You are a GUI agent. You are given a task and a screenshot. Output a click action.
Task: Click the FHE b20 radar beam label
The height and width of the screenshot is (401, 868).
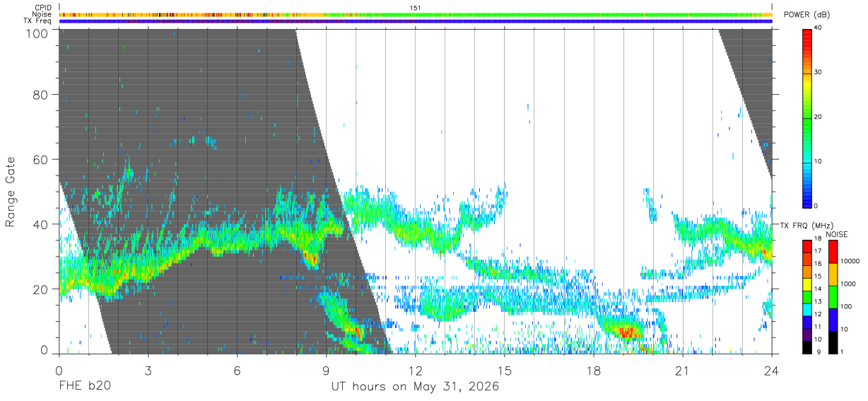click(84, 387)
